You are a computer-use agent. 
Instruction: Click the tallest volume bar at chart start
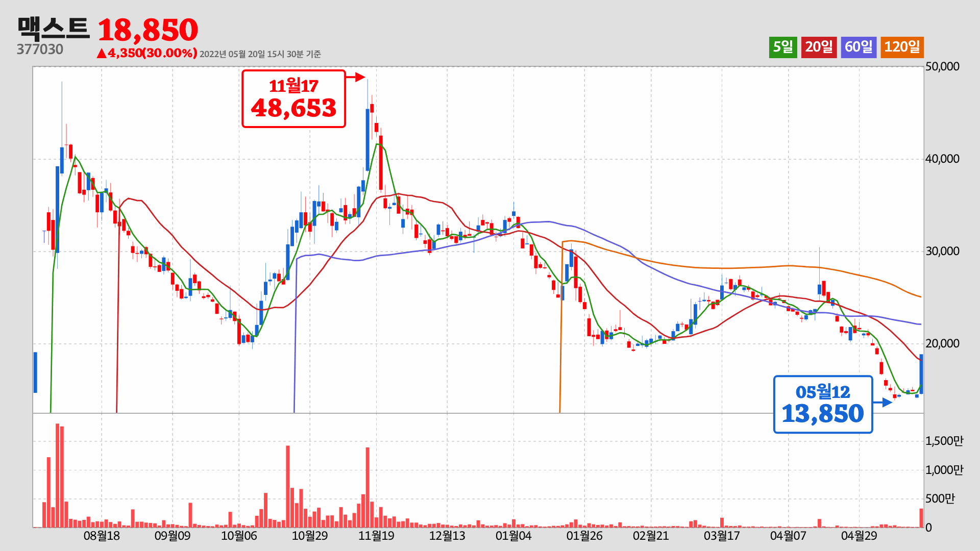pyautogui.click(x=58, y=475)
